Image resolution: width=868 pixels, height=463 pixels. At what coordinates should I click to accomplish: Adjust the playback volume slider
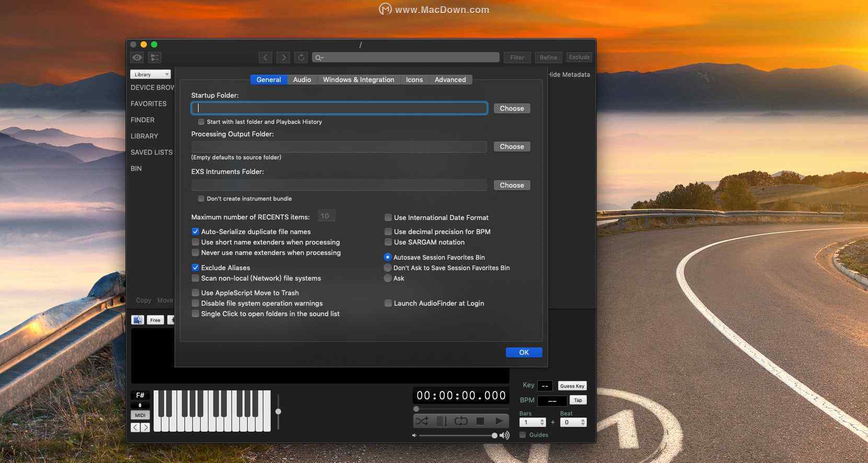[x=458, y=435]
